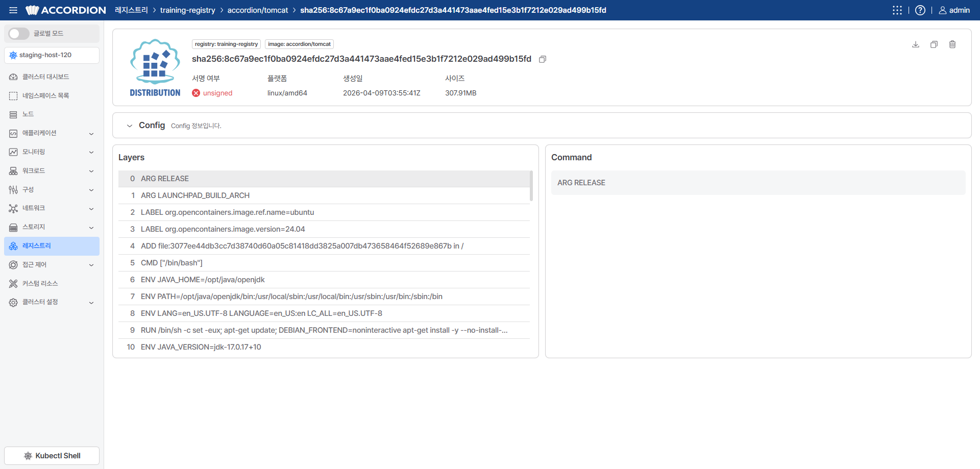Open 노드 in sidebar
This screenshot has width=980, height=469.
click(x=52, y=114)
